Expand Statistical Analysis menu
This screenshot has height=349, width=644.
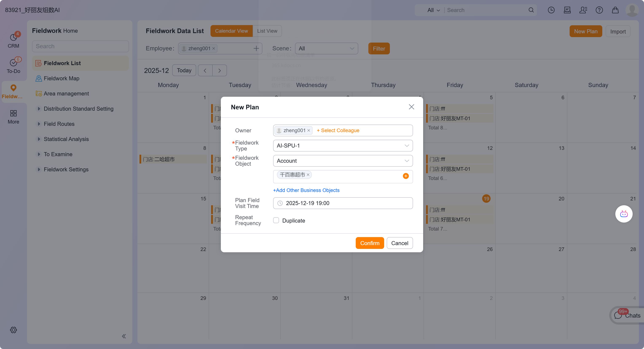point(39,139)
